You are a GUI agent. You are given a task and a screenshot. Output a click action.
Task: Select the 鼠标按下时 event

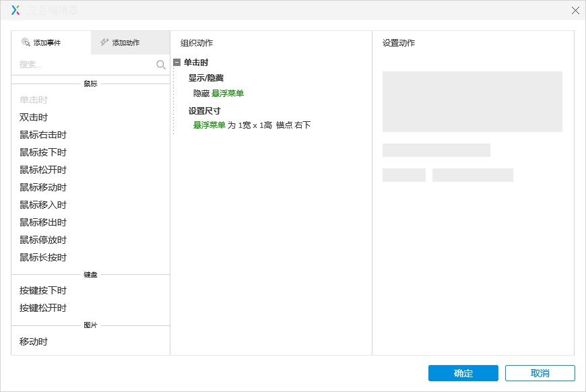point(43,152)
